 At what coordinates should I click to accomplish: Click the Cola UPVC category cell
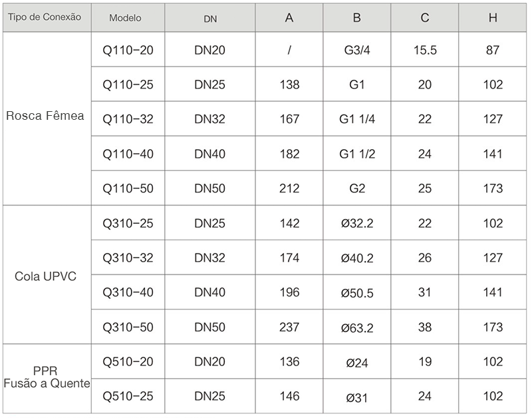tap(47, 274)
